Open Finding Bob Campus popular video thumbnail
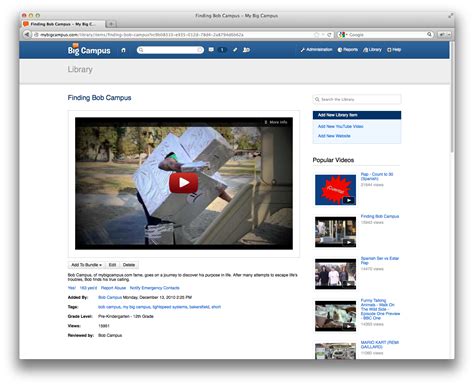The width and height of the screenshot is (474, 386). click(335, 232)
